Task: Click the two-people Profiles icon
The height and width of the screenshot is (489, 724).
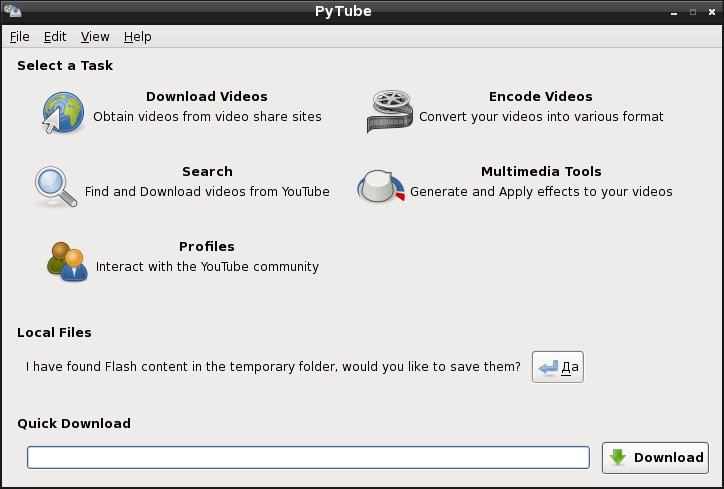Action: click(67, 261)
